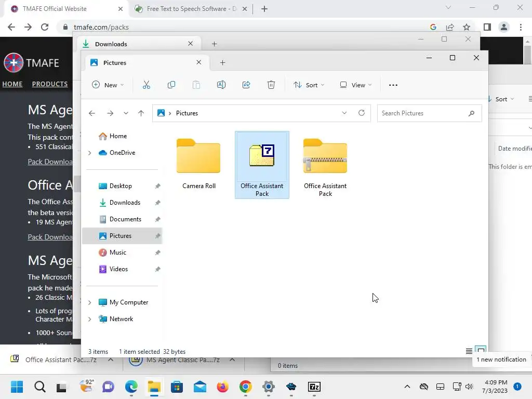Open Office Assistant Pac...7z download options chevron
Image resolution: width=532 pixels, height=399 pixels.
pyautogui.click(x=111, y=360)
